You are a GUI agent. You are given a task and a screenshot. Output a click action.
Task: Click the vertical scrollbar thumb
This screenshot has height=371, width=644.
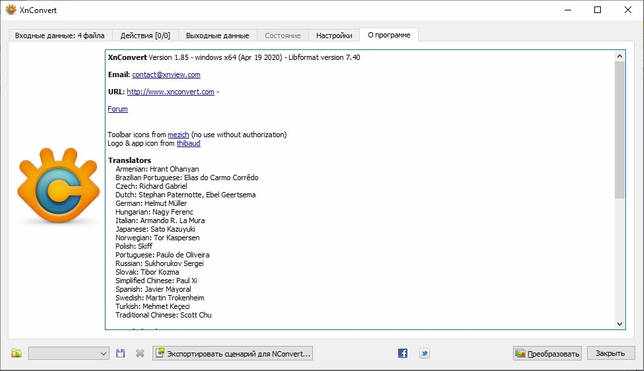tap(620, 130)
